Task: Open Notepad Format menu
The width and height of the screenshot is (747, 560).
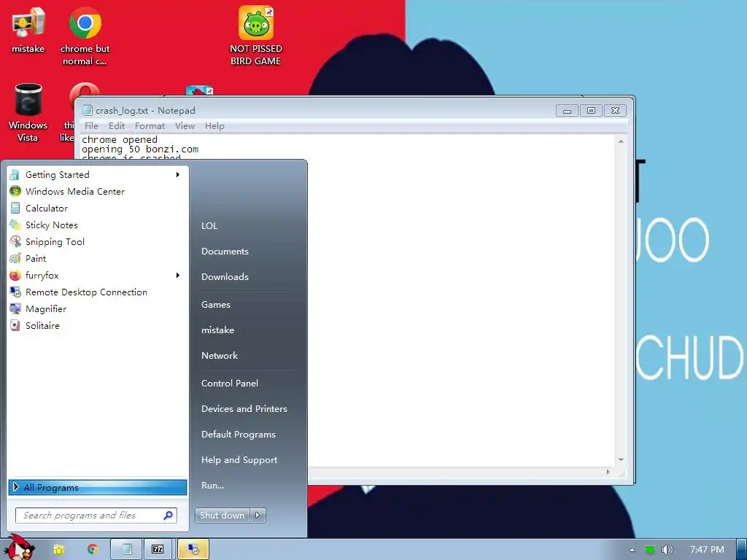Action: pos(150,126)
